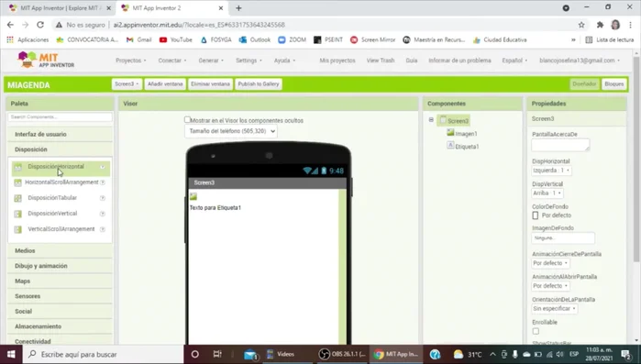The width and height of the screenshot is (641, 364).
Task: Open the AnimaciónAlAbrirPantalla dropdown
Action: [x=550, y=286]
